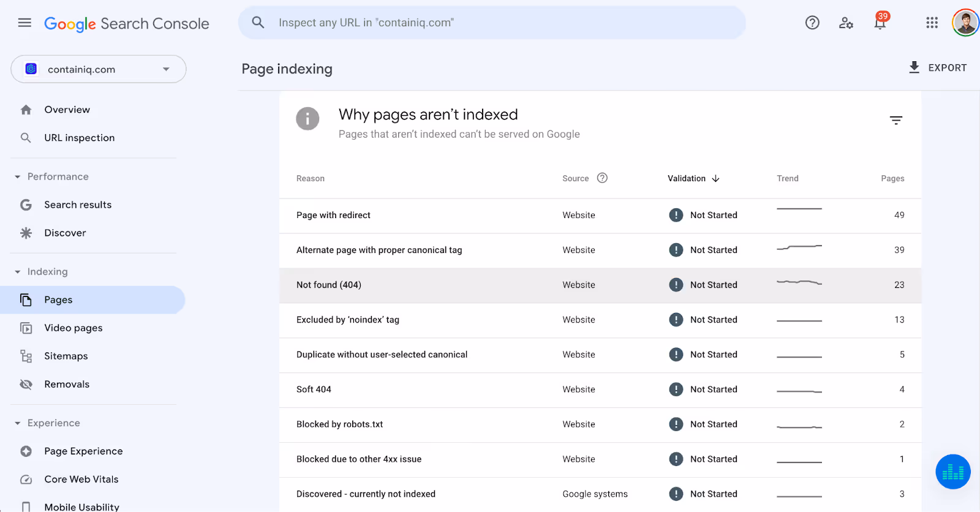Open the Pages indexing item
980x512 pixels.
click(92, 299)
